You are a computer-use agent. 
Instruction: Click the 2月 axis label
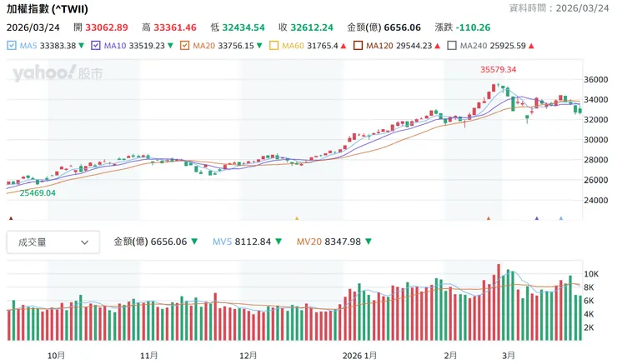click(x=450, y=356)
